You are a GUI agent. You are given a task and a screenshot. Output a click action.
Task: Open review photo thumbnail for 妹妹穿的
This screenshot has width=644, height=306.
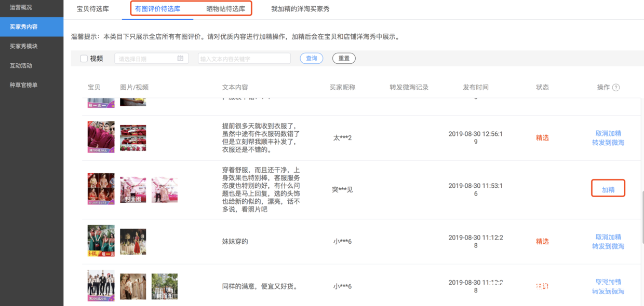[133, 242]
